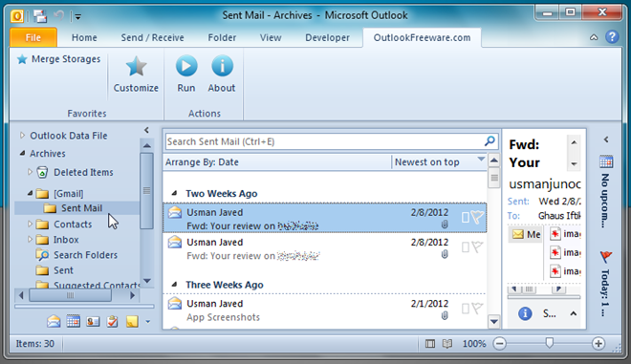This screenshot has height=364, width=631.
Task: Expand Deleted Items folder
Action: pyautogui.click(x=30, y=172)
